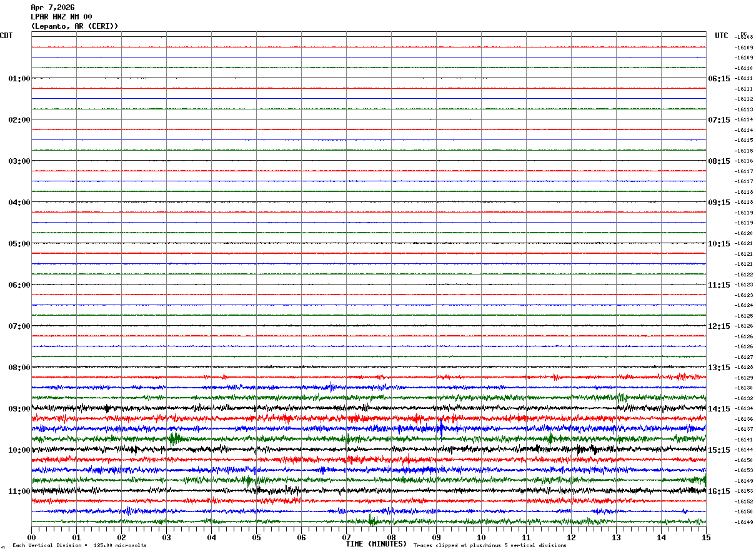The image size is (756, 554).
Task: Click the 16:15 UTC time label
Action: click(x=719, y=491)
